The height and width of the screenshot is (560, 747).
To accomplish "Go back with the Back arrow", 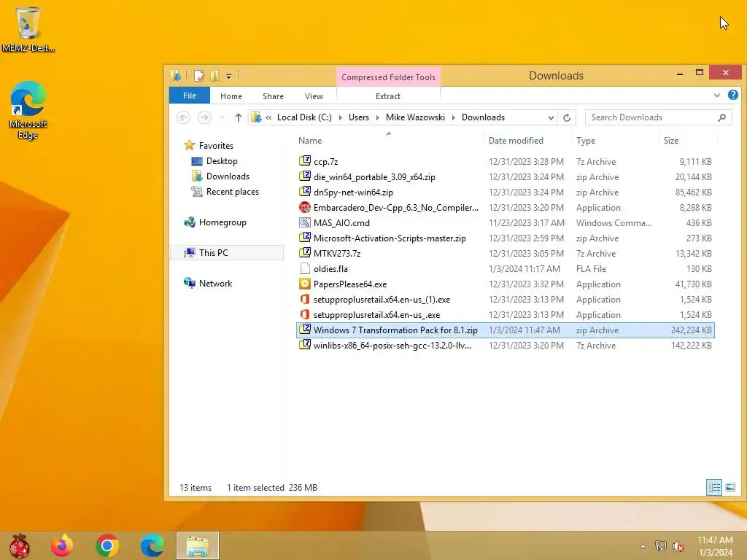I will tap(183, 117).
